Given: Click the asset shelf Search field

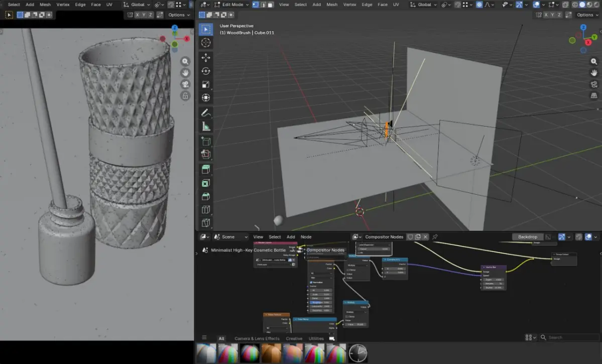Looking at the screenshot, I should pos(570,337).
